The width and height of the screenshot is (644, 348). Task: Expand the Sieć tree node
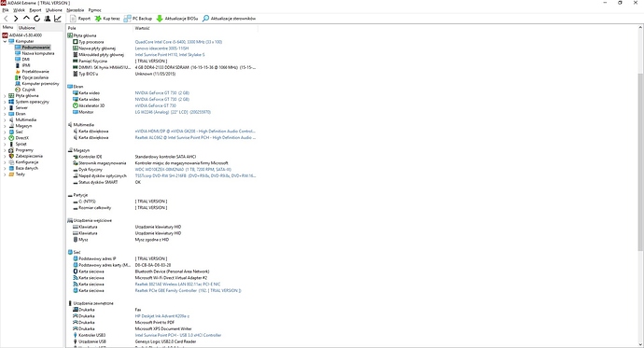point(5,132)
